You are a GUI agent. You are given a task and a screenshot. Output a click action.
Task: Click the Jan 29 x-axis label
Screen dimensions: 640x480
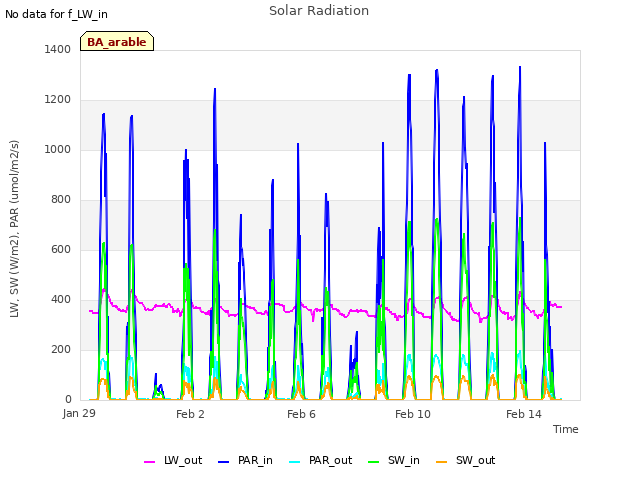coord(79,413)
